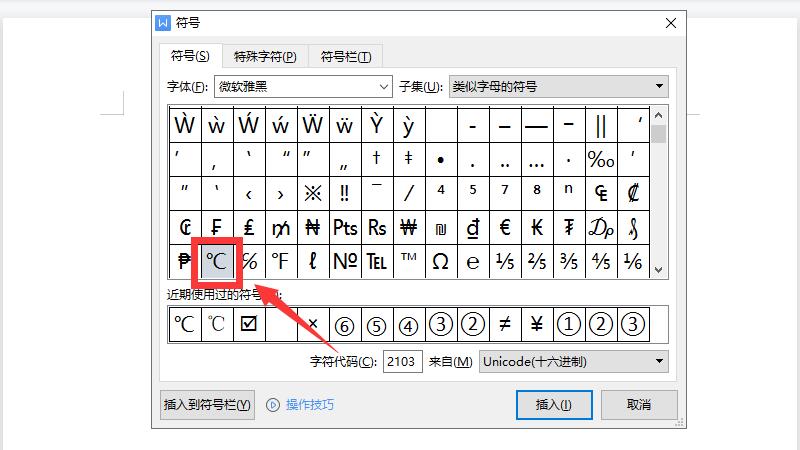Expand the 子集 subset dropdown
The width and height of the screenshot is (800, 450).
[557, 87]
